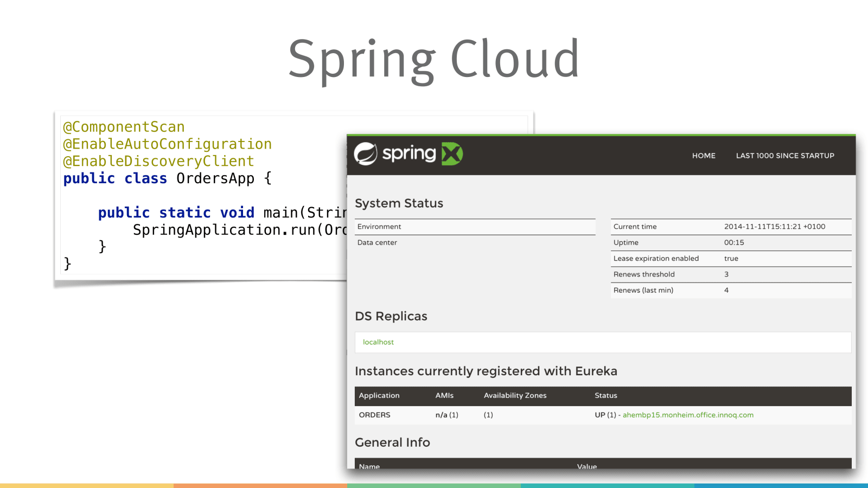868x488 pixels.
Task: Select the 'n/a (1)' AMIs cell
Action: click(x=446, y=415)
